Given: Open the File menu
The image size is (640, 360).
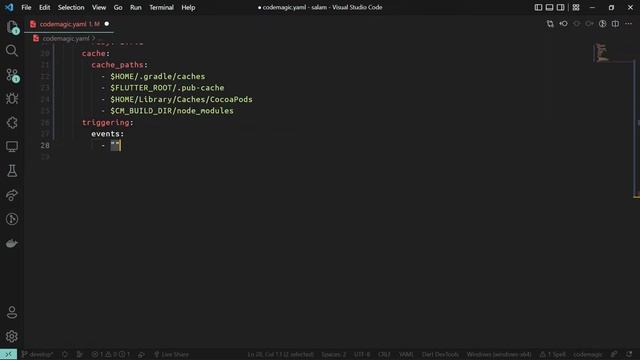Looking at the screenshot, I should tap(26, 7).
